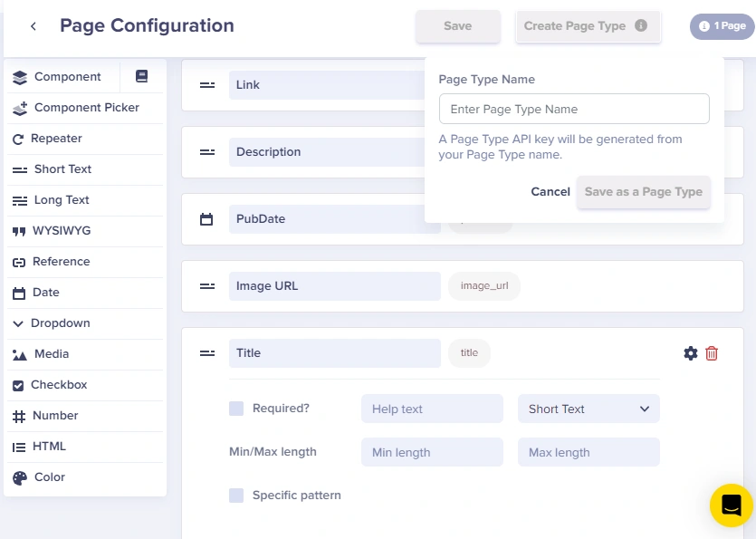Click info icon on Create Page Type
The height and width of the screenshot is (539, 756).
(641, 25)
